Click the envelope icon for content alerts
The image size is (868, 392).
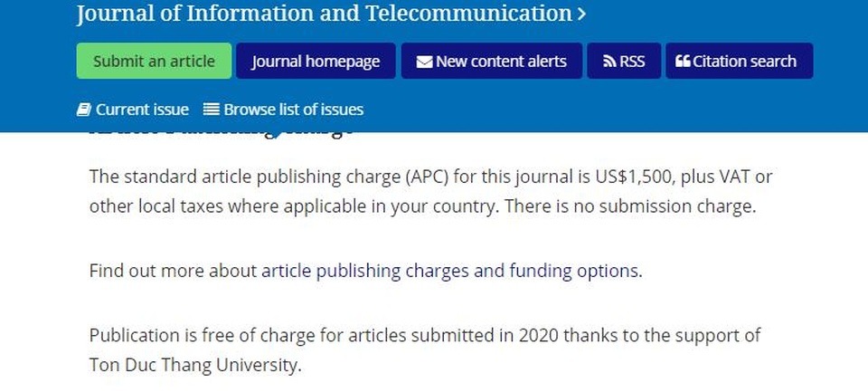(x=424, y=62)
